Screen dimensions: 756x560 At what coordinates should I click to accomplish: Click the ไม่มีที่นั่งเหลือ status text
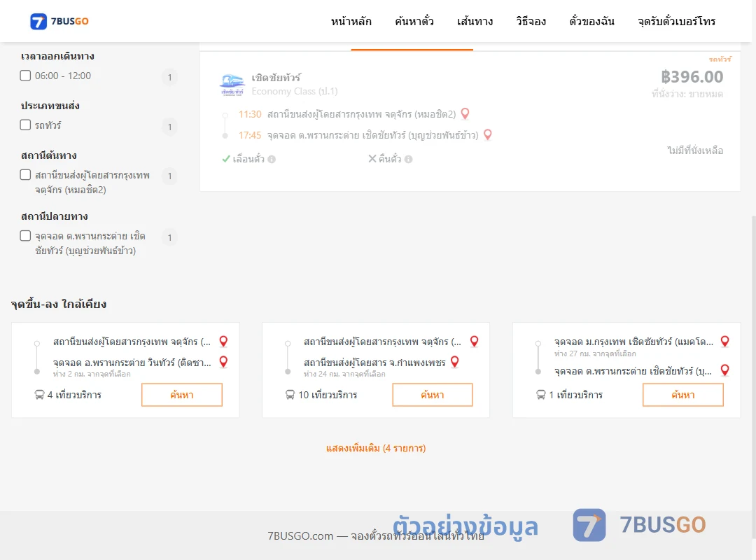695,150
